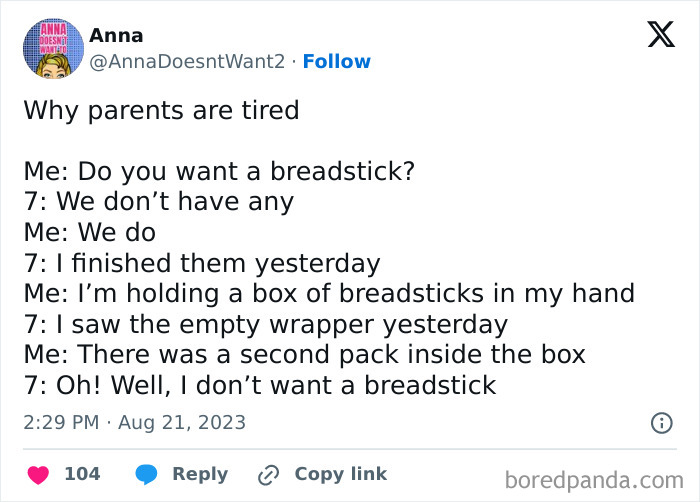Click the blue reply speech bubble icon
700x502 pixels.
(x=146, y=474)
